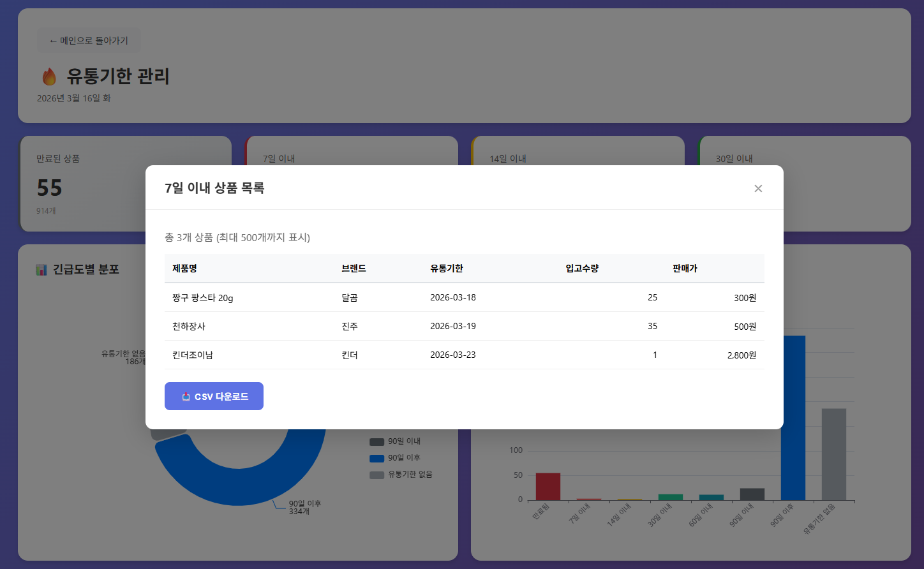Screen dimensions: 924x569
Task: Click the 메인으로 돌아가기 back button
Action: click(89, 40)
